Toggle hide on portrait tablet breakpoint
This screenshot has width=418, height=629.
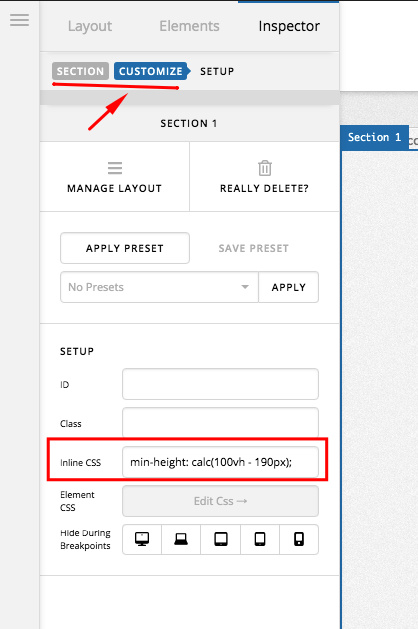click(x=260, y=539)
